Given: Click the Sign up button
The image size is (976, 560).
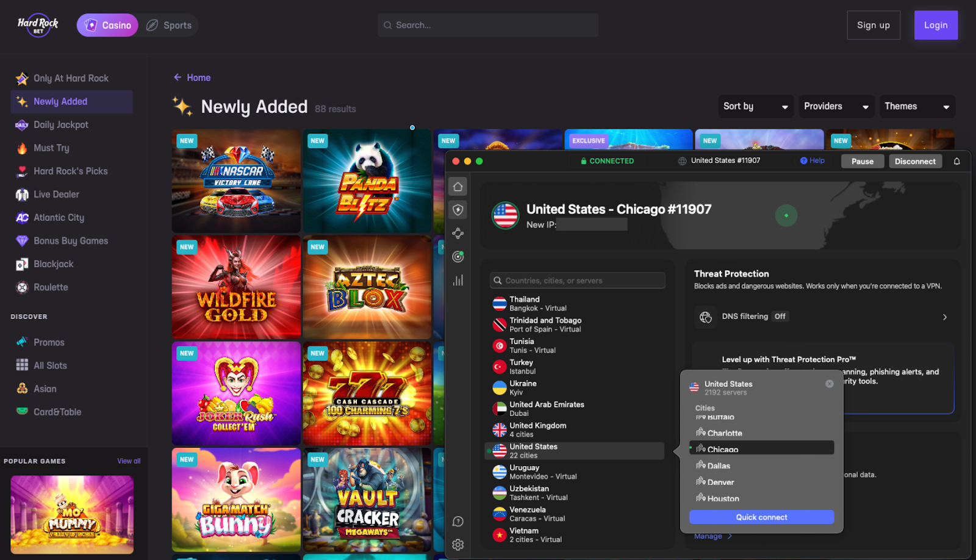Looking at the screenshot, I should 874,25.
